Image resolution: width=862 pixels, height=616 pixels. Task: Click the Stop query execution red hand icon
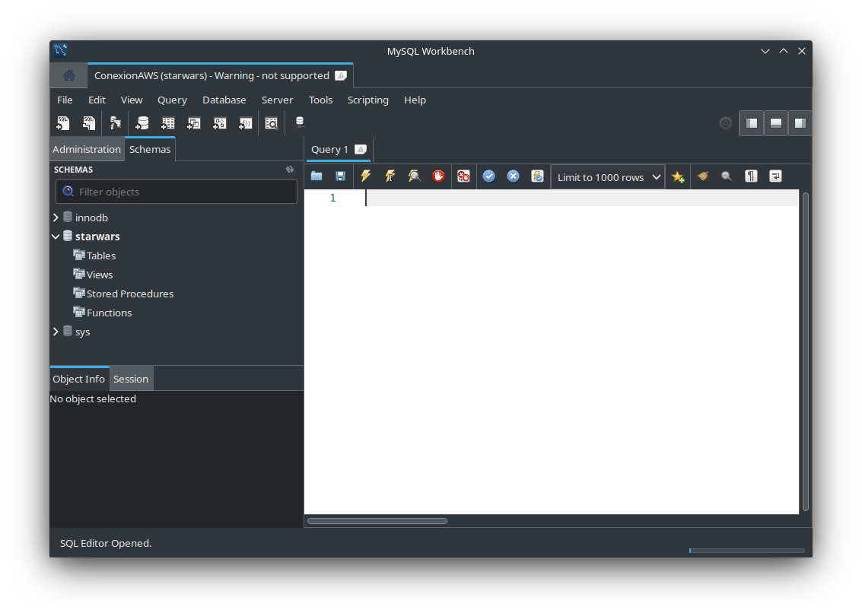(438, 176)
